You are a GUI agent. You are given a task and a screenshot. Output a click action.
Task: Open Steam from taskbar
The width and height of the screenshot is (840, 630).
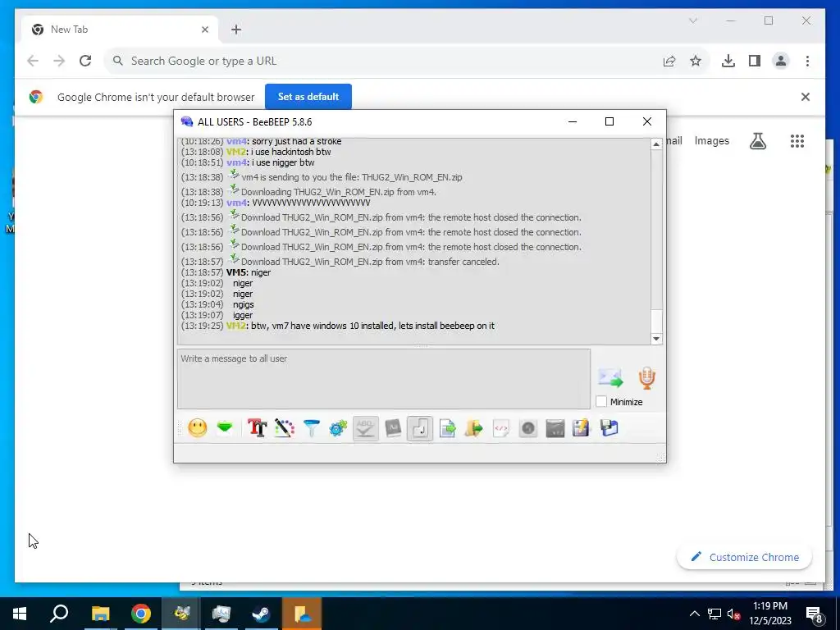point(262,614)
